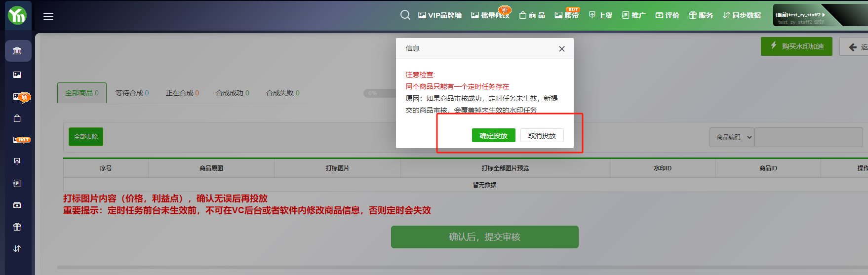Click the bank home sidebar icon
Image resolution: width=868 pixels, height=275 pixels.
[x=17, y=51]
